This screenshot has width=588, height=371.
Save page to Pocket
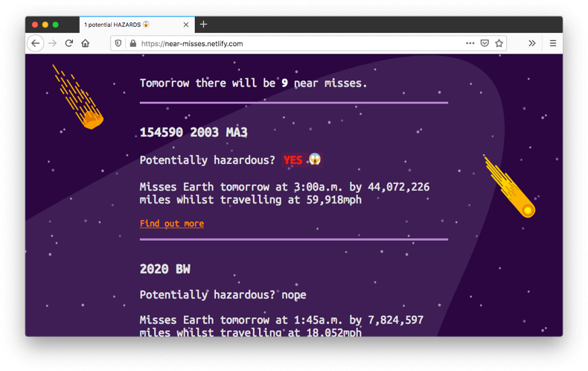coord(485,43)
